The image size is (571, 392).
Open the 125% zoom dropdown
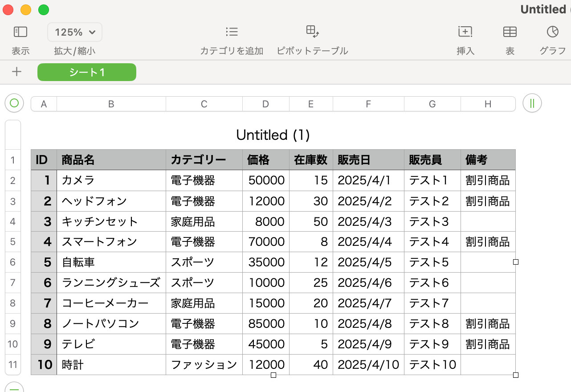pos(75,32)
